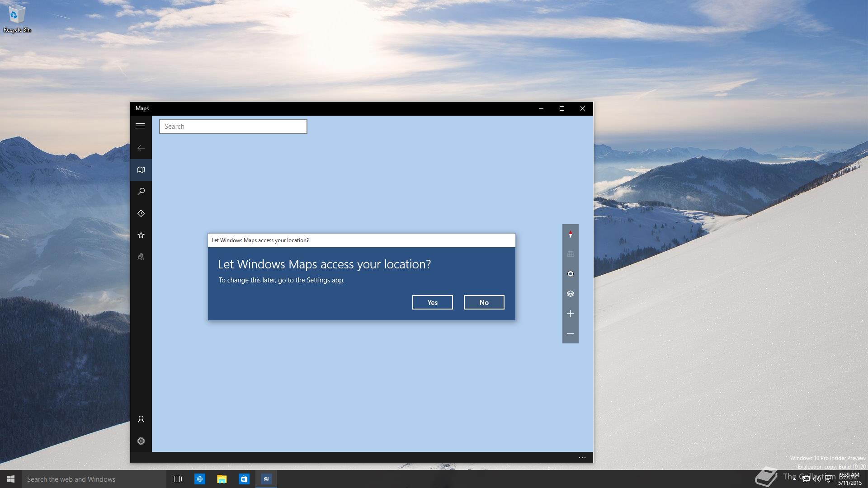Open the Search magnifier in sidebar
868x488 pixels.
click(x=141, y=192)
